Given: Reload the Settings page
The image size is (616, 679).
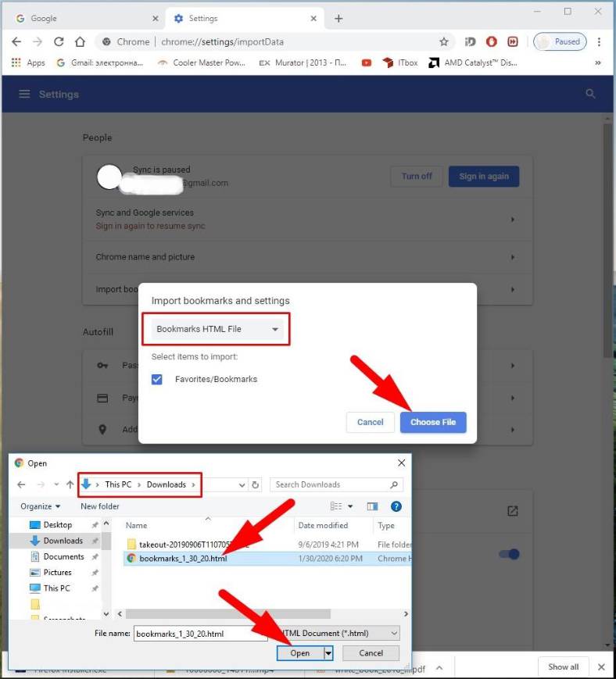Looking at the screenshot, I should coord(59,41).
